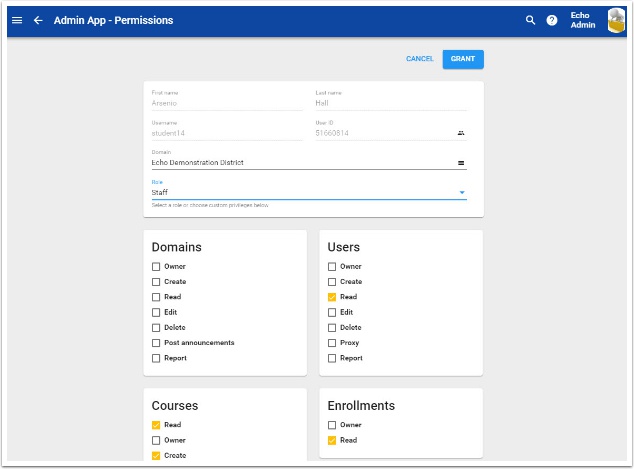The width and height of the screenshot is (634, 469).
Task: Open search with magnifier icon
Action: [x=531, y=20]
